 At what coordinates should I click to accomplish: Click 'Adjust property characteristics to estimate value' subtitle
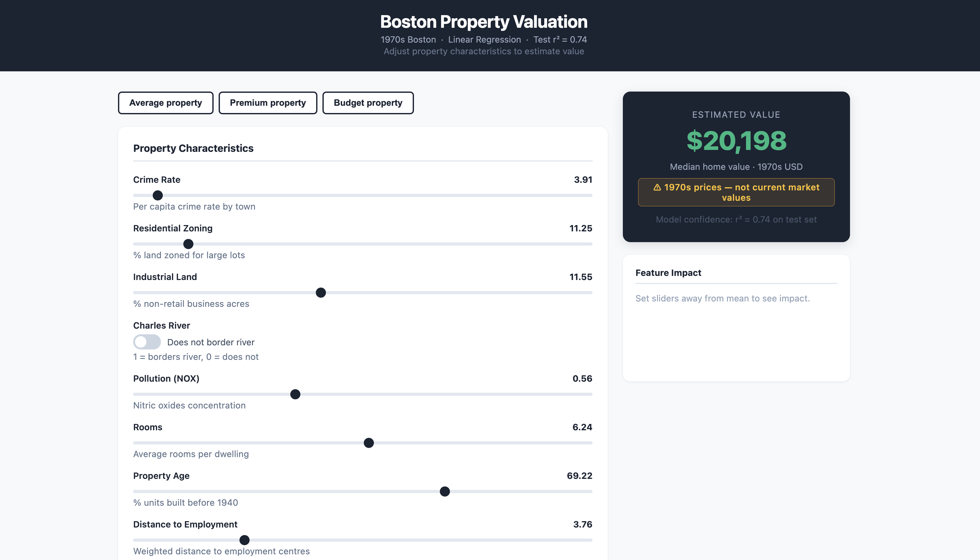[x=484, y=51]
